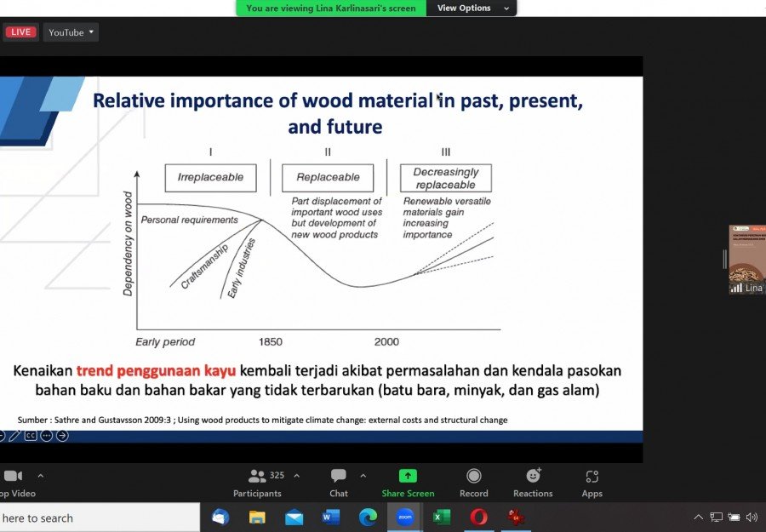Click the battery icon in system tray
Image resolution: width=766 pixels, height=532 pixels.
(x=734, y=518)
